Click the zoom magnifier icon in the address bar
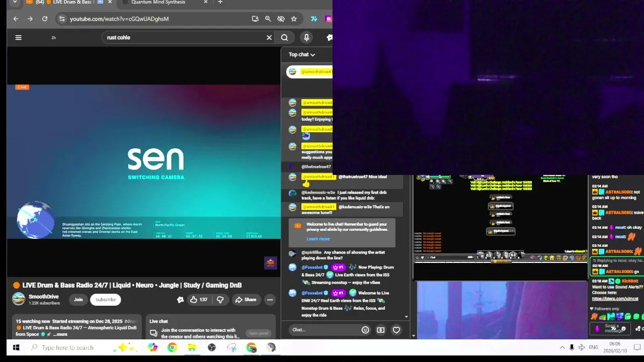 (x=268, y=19)
